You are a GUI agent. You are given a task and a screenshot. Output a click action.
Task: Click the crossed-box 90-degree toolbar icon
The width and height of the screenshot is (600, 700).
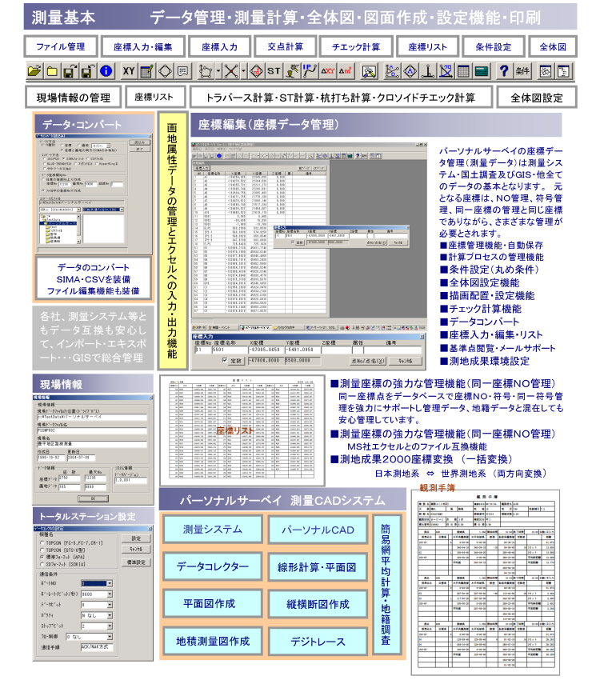(446, 71)
